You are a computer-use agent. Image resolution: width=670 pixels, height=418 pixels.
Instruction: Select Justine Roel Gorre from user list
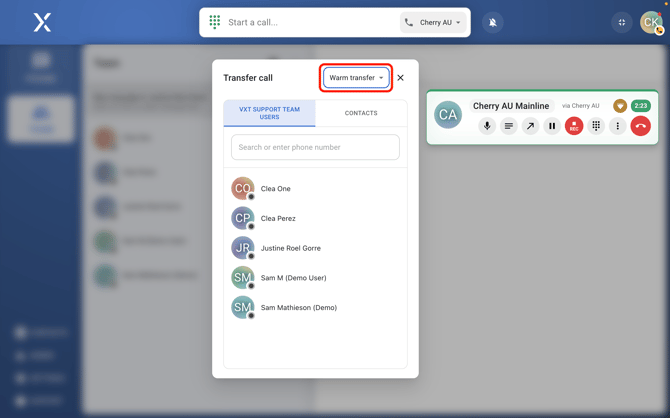[290, 248]
